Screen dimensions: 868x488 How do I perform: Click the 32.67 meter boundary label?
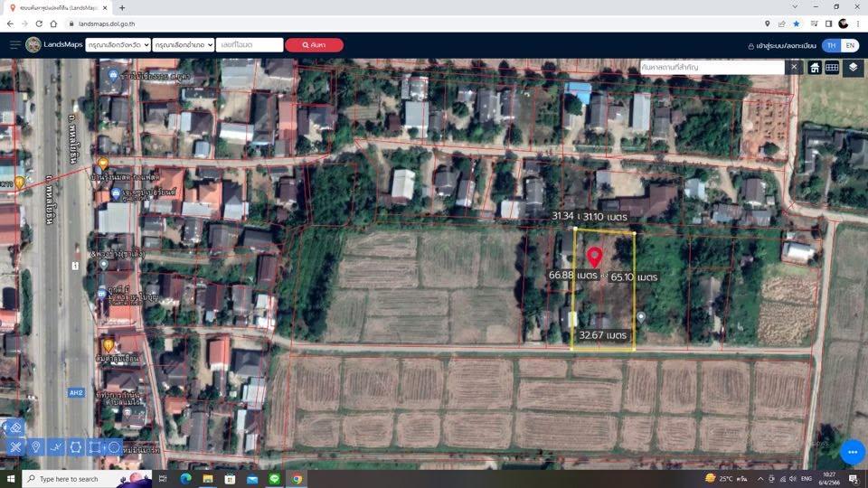603,335
